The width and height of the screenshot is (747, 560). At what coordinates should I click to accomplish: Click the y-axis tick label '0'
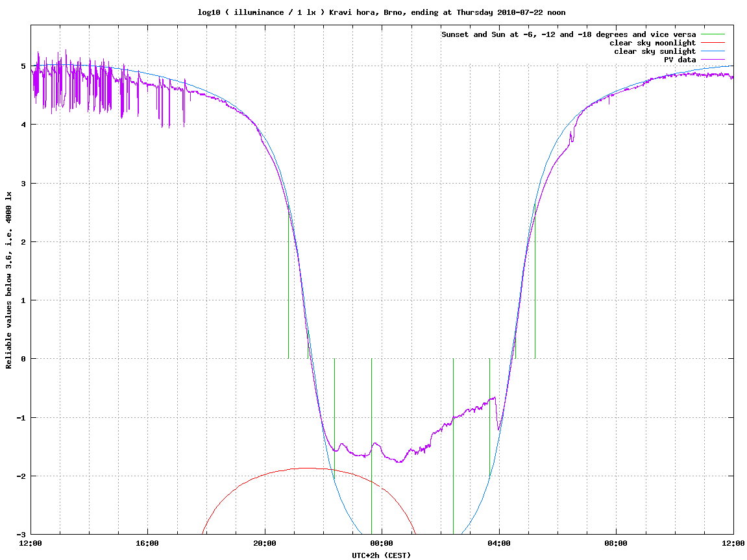tap(23, 359)
